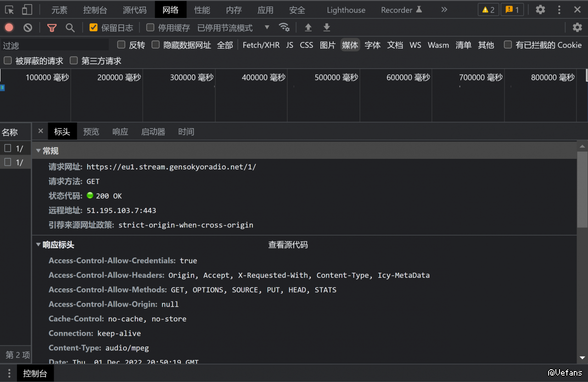Stop recording network log with red button
Screen dimensions: 588x382
coord(9,28)
